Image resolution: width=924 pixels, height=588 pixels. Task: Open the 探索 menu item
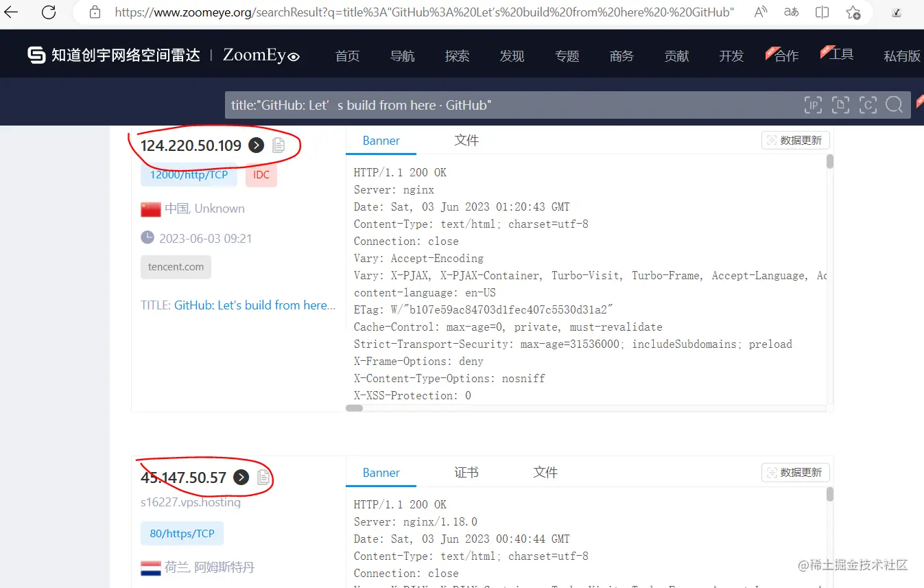pos(457,56)
